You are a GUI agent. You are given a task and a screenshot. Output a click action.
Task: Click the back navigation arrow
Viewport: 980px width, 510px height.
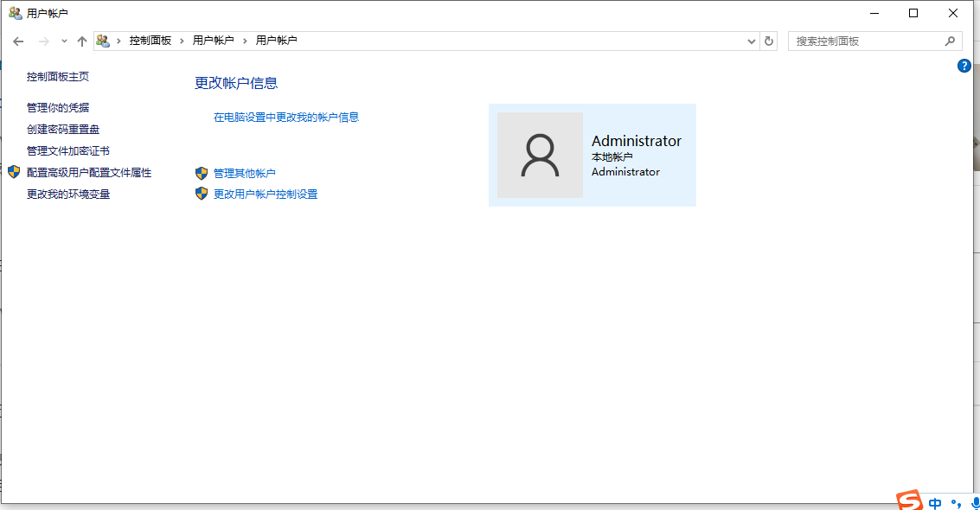click(x=18, y=40)
